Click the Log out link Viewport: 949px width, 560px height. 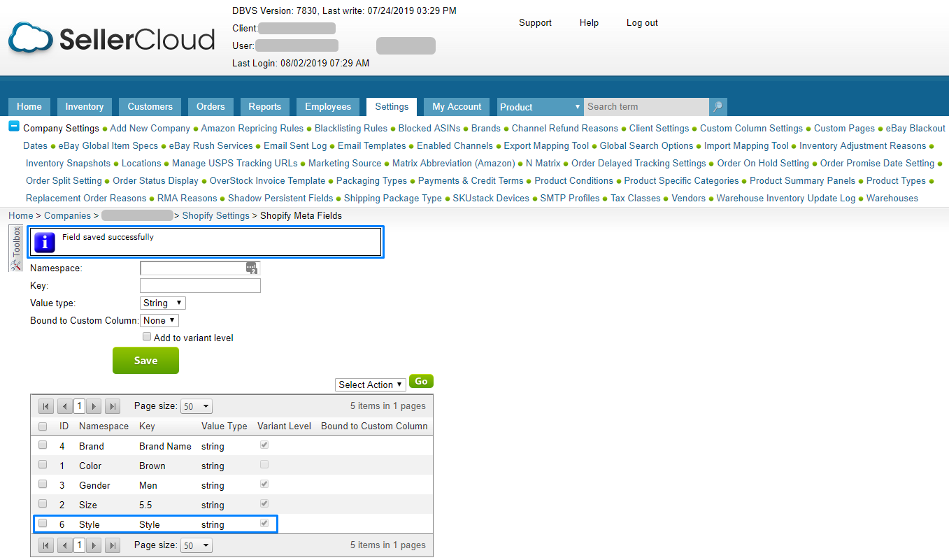[642, 23]
